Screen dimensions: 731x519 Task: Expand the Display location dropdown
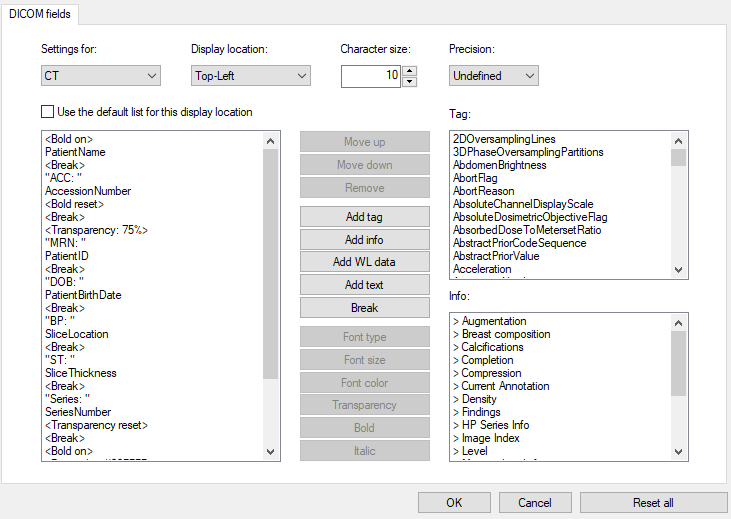click(250, 76)
